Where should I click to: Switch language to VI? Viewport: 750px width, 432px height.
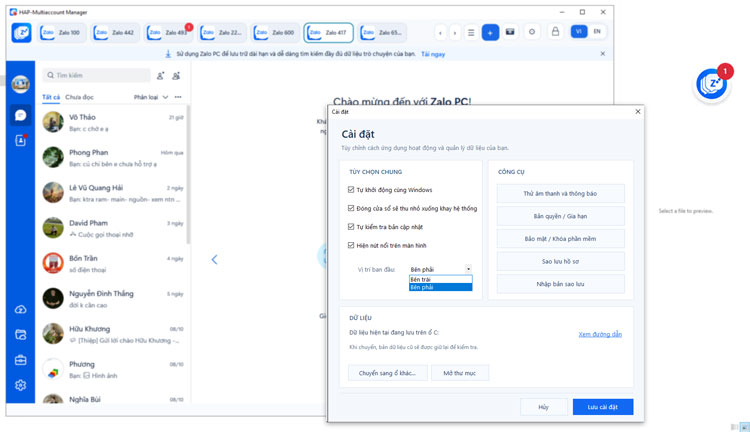pos(579,32)
